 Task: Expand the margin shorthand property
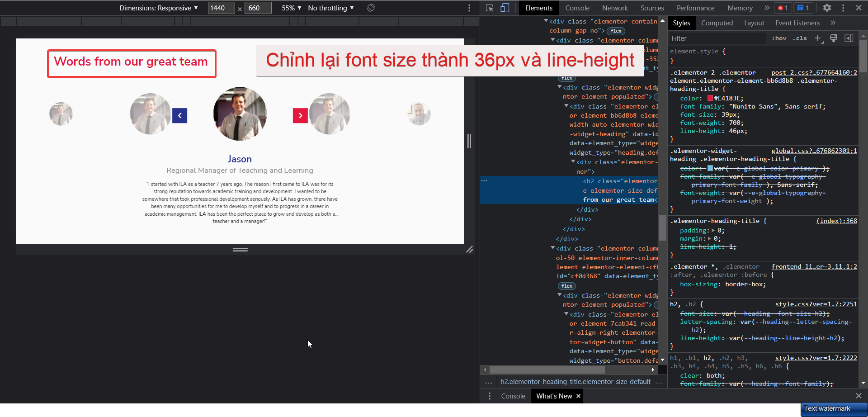(x=710, y=239)
